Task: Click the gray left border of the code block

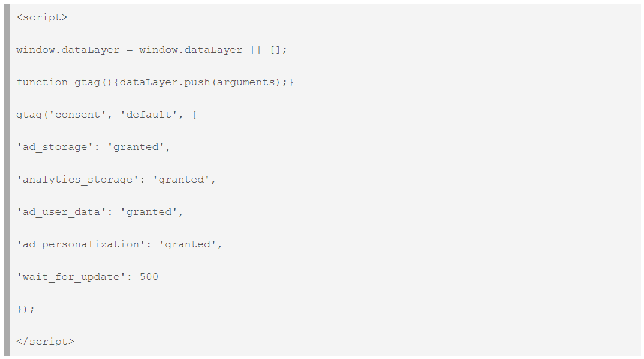Action: (x=7, y=179)
